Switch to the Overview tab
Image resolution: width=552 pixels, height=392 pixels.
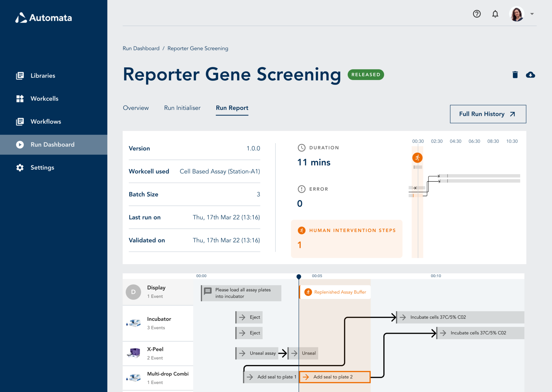136,108
